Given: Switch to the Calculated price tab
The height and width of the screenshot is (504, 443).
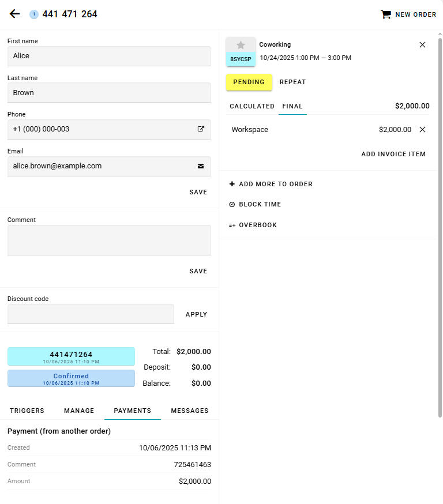Looking at the screenshot, I should click(252, 106).
